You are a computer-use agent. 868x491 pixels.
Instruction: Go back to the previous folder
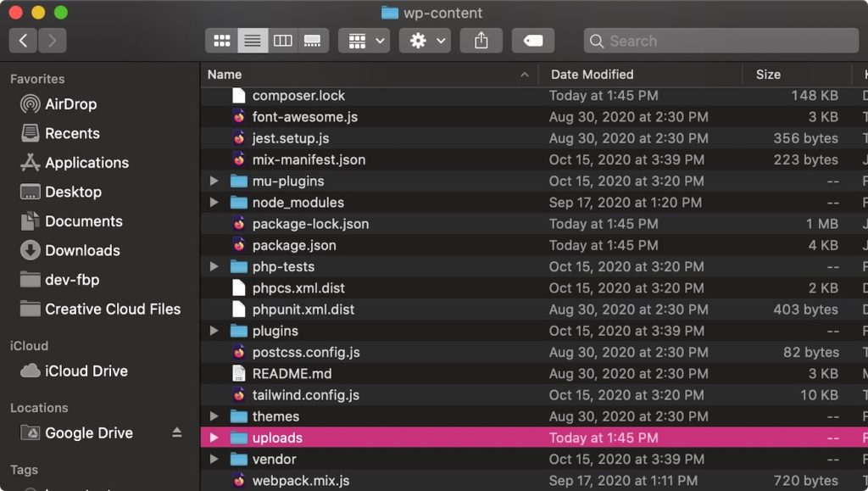click(23, 41)
